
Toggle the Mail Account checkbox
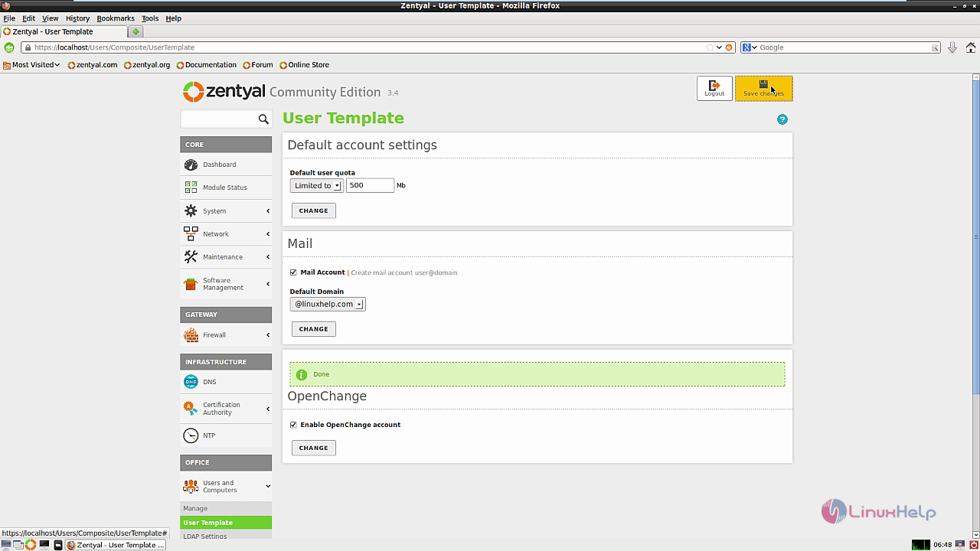(293, 272)
